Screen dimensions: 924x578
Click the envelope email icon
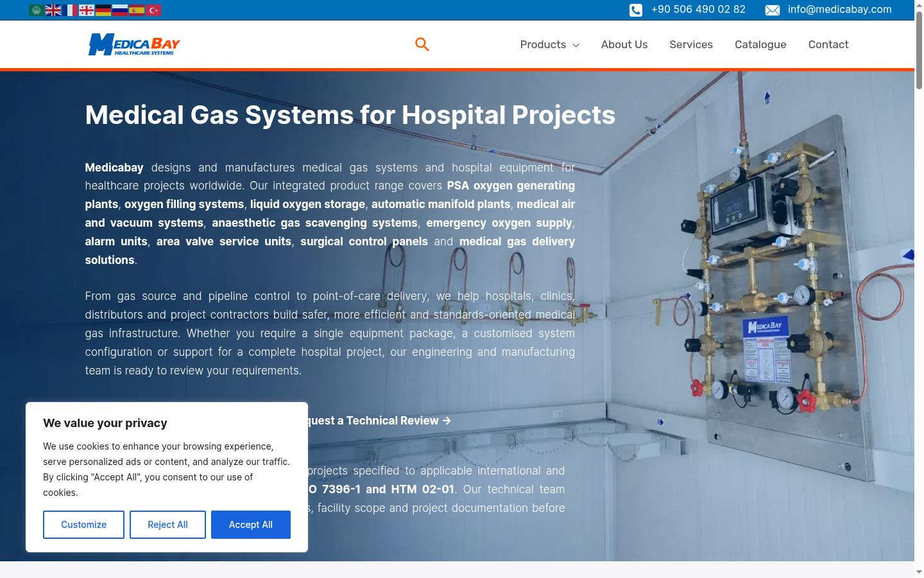click(x=773, y=10)
